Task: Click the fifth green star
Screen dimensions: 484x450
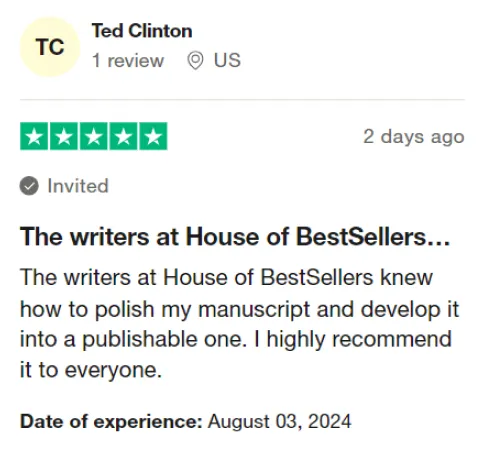Action: pos(153,136)
